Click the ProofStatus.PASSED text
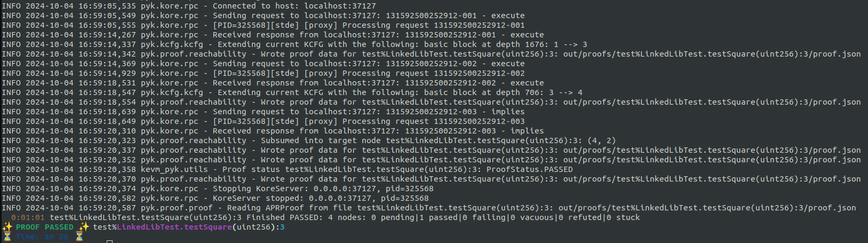 pos(530,169)
